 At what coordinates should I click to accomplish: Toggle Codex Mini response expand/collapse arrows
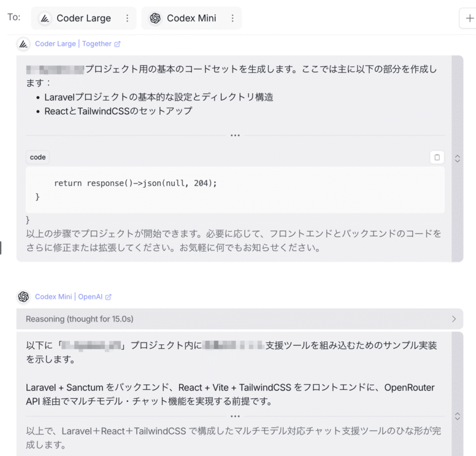457,416
